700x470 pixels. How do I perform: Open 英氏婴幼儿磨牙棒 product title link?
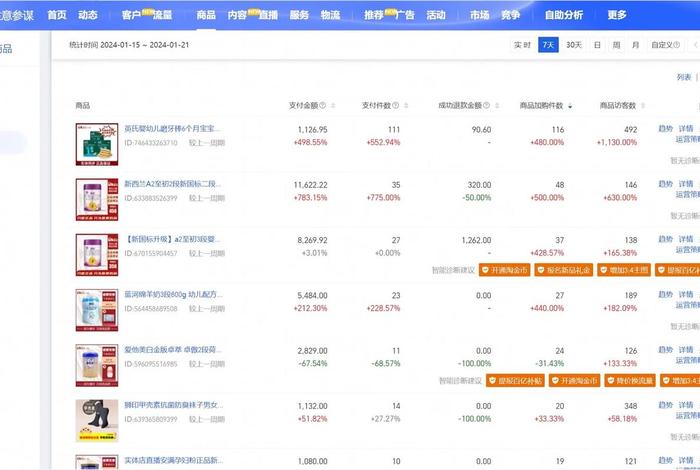click(172, 129)
